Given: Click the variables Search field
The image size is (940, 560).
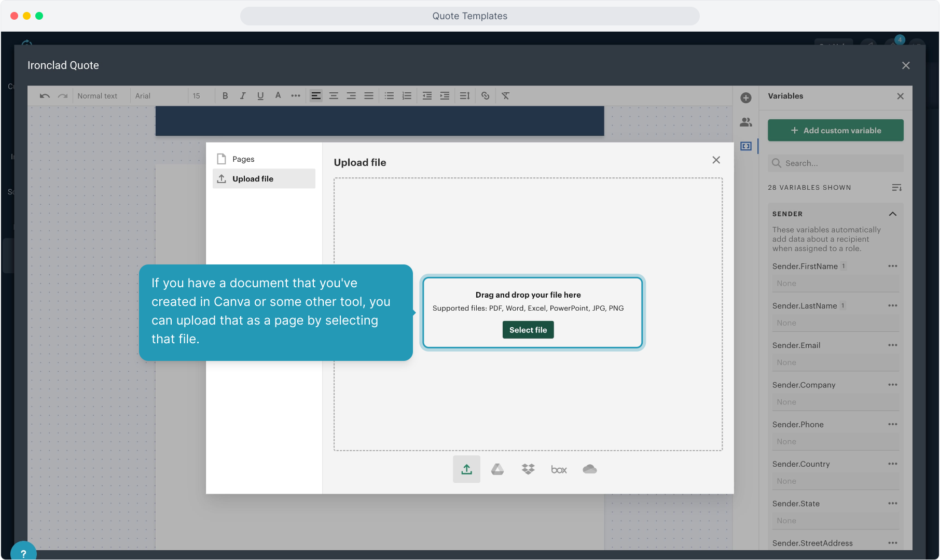Looking at the screenshot, I should pyautogui.click(x=836, y=163).
